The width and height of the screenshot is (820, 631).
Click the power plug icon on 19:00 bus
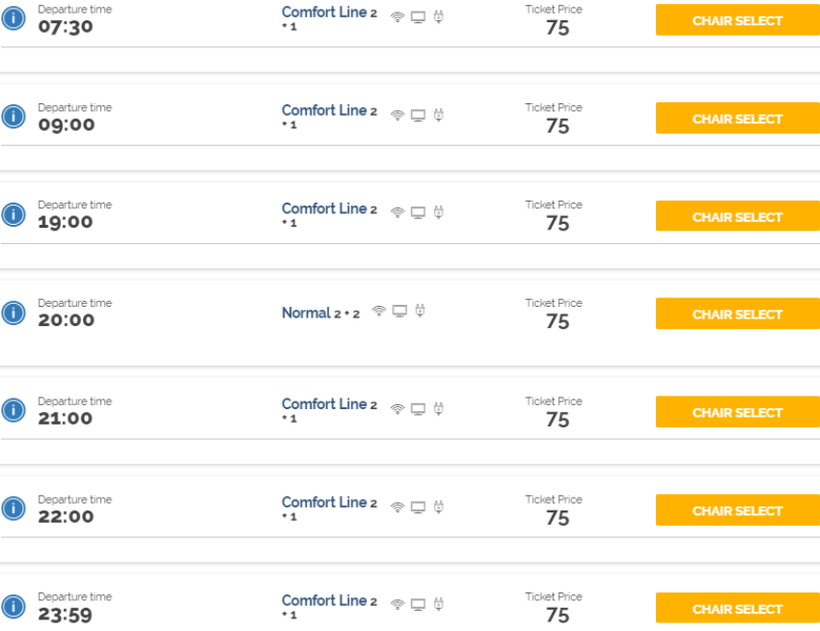[x=438, y=212]
